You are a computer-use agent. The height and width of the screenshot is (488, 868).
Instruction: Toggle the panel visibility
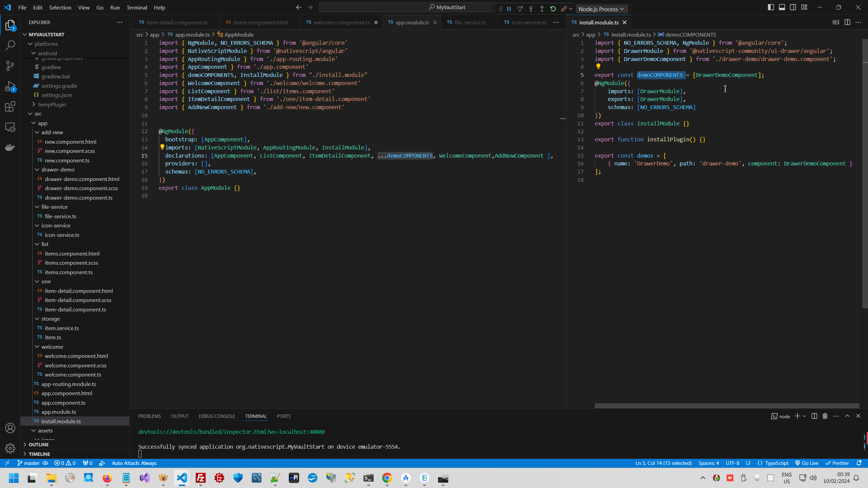pyautogui.click(x=782, y=7)
